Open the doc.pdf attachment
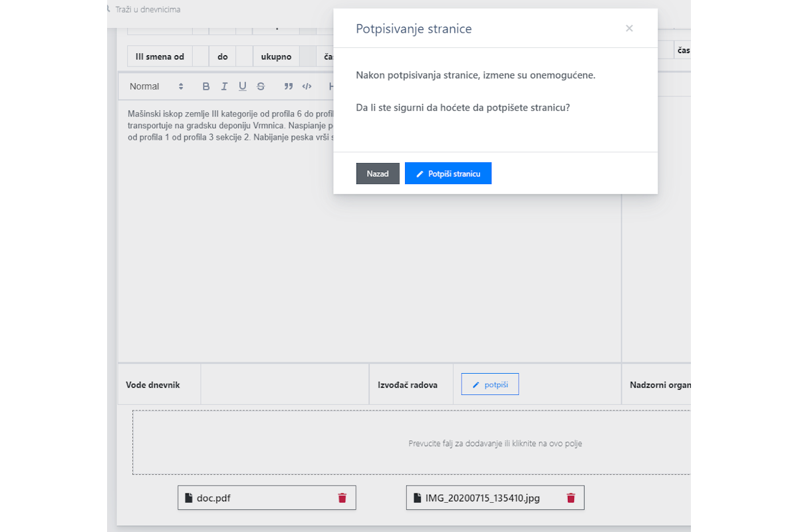798x532 pixels. [213, 498]
